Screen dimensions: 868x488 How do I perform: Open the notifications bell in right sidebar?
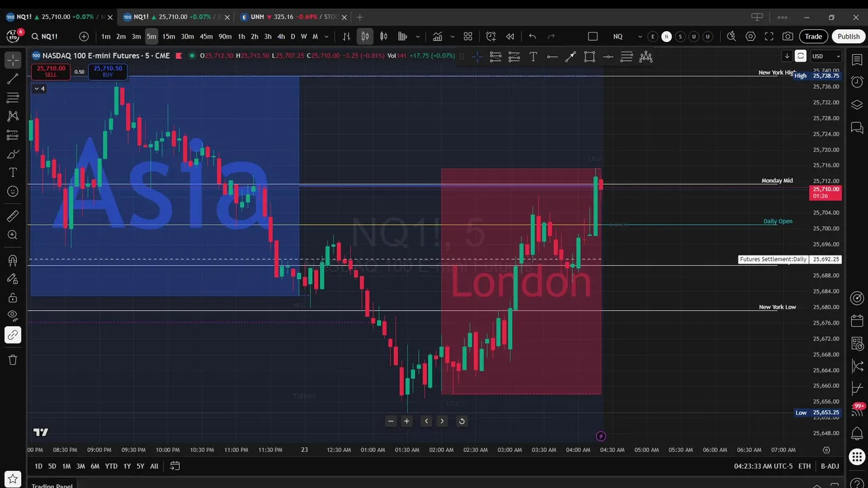tap(857, 434)
